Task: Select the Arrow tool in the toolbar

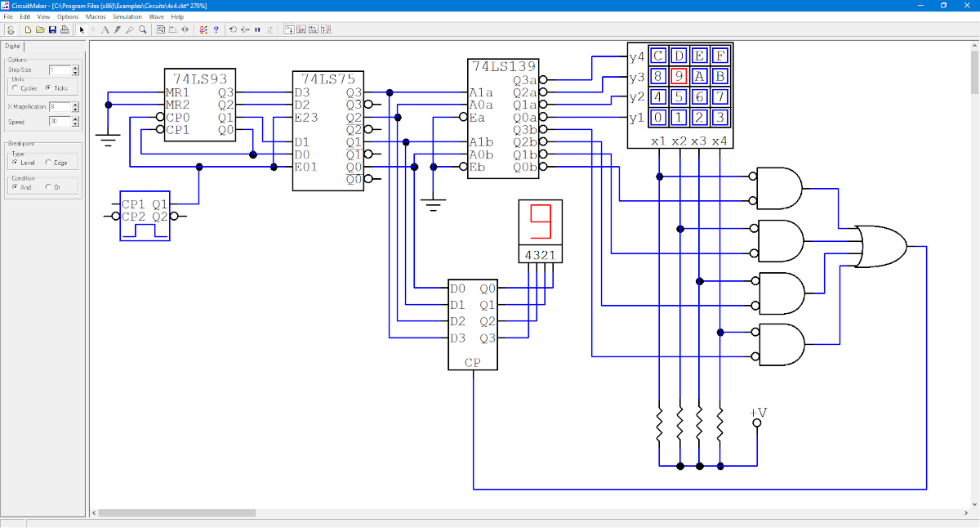Action: [x=81, y=28]
